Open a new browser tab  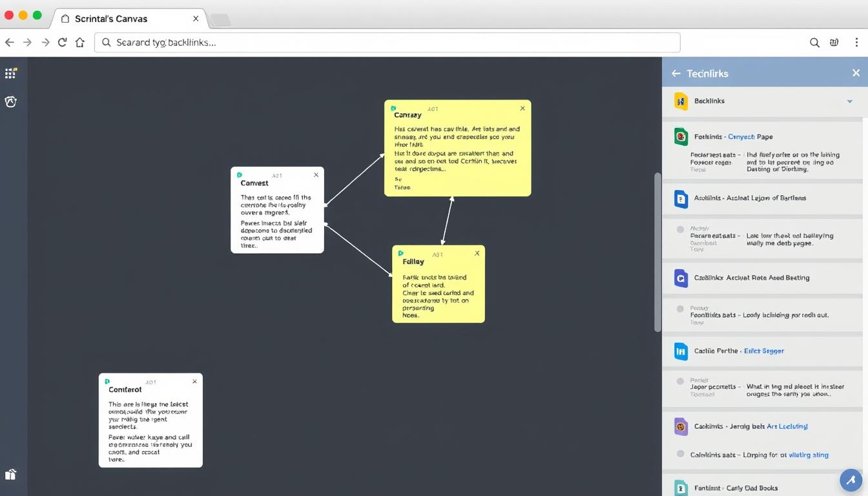[x=220, y=20]
